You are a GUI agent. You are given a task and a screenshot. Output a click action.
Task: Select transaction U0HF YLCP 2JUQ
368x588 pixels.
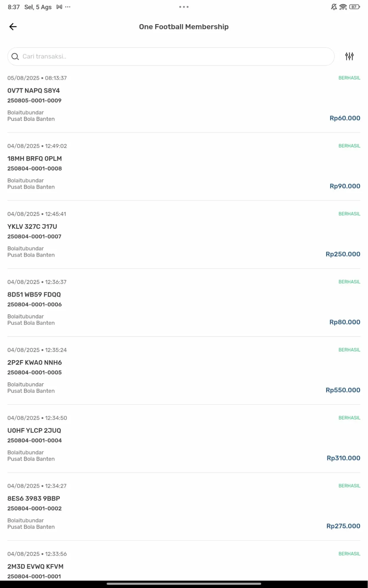(x=184, y=438)
